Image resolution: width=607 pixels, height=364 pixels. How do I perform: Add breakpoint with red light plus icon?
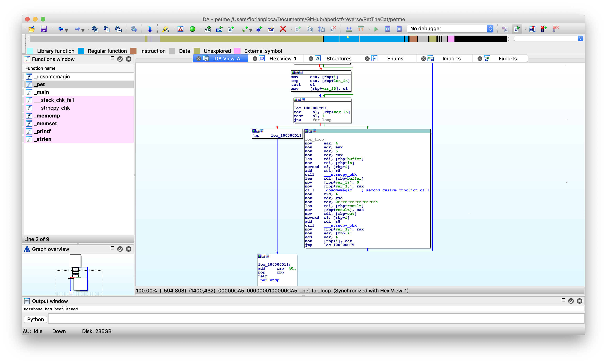click(x=544, y=29)
